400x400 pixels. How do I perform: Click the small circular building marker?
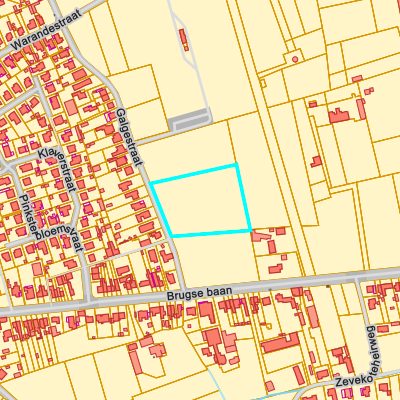click(x=295, y=59)
